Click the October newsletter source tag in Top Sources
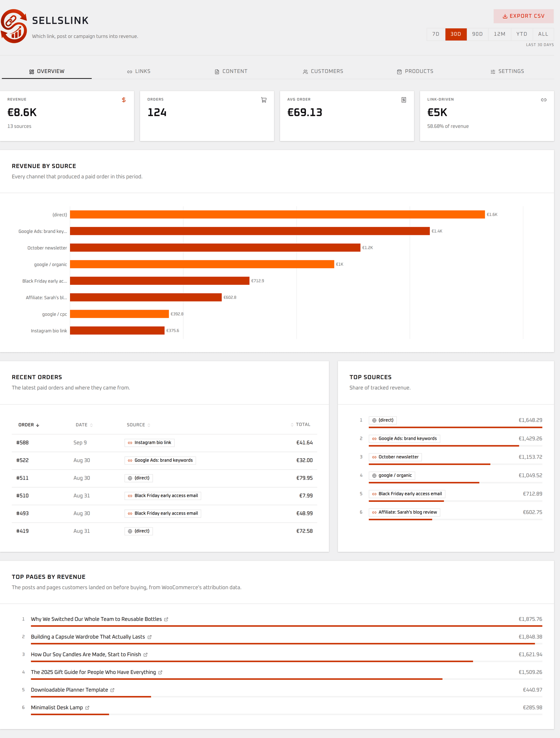The image size is (560, 738). pos(395,457)
